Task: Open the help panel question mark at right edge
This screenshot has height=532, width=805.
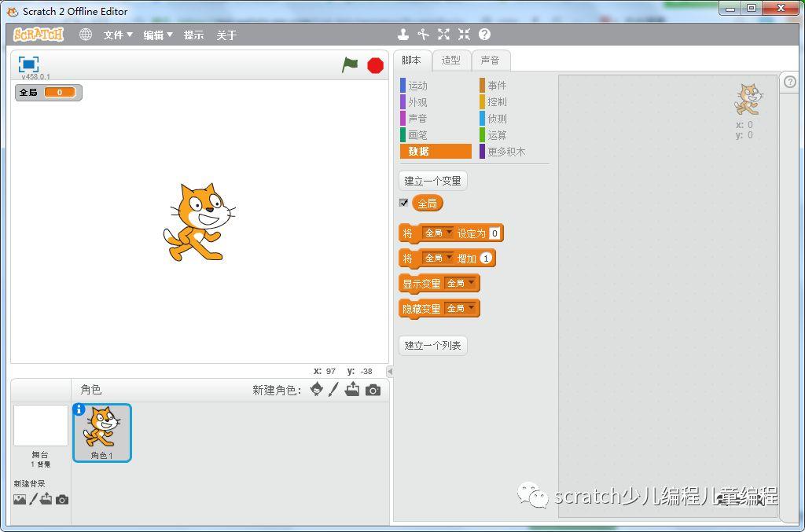Action: pyautogui.click(x=790, y=82)
